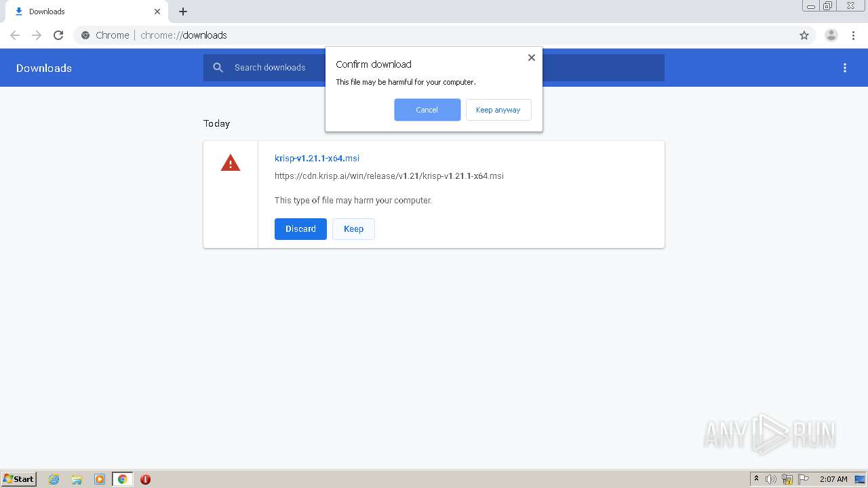Image resolution: width=868 pixels, height=488 pixels.
Task: Click the Downloads page heading
Action: click(44, 68)
